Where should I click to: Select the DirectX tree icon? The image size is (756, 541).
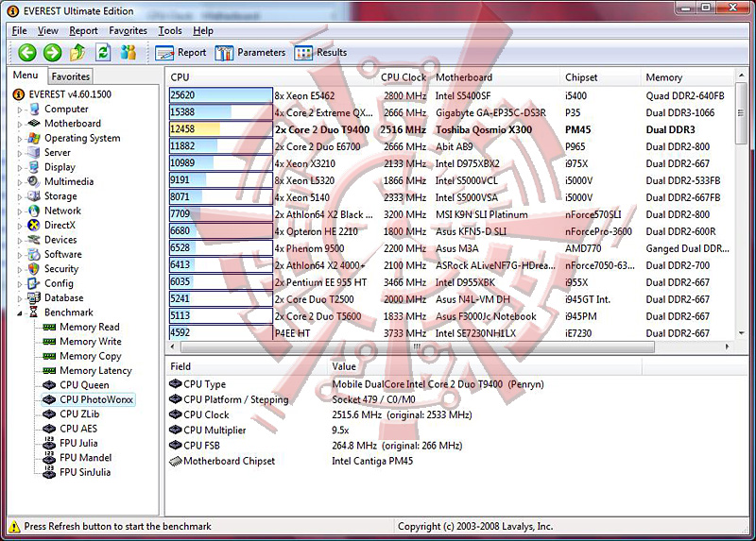click(x=34, y=226)
